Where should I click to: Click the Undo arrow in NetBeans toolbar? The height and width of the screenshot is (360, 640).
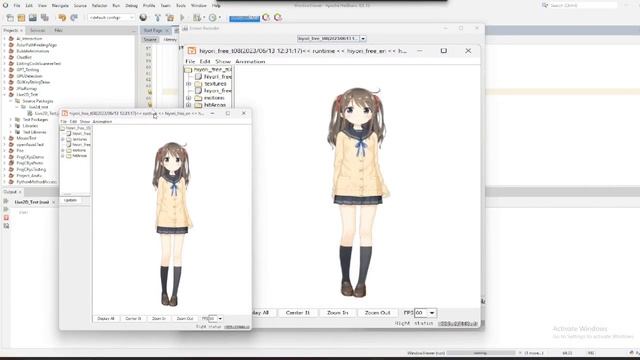click(62, 18)
